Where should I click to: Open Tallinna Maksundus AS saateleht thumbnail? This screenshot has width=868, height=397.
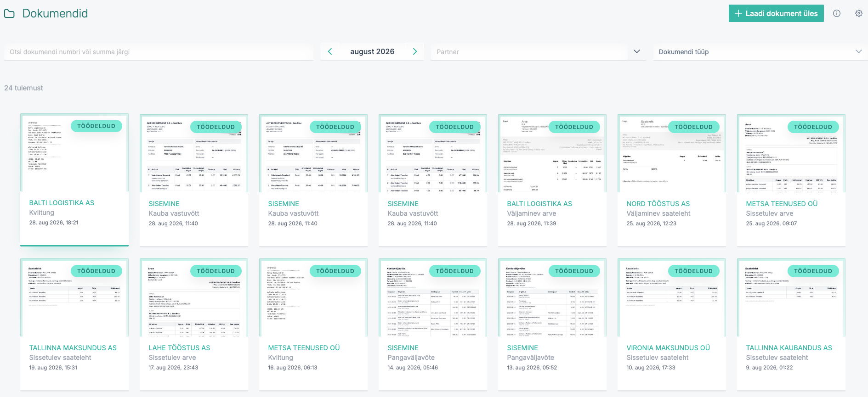click(x=74, y=297)
